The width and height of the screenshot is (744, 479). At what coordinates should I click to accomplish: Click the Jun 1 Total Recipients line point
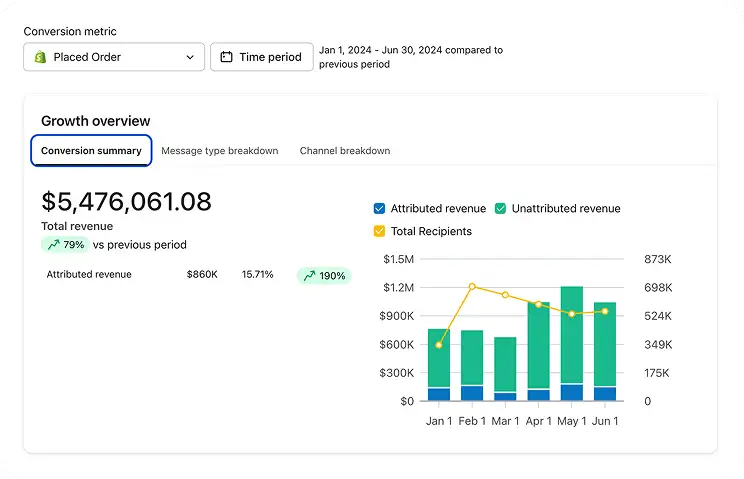(605, 312)
